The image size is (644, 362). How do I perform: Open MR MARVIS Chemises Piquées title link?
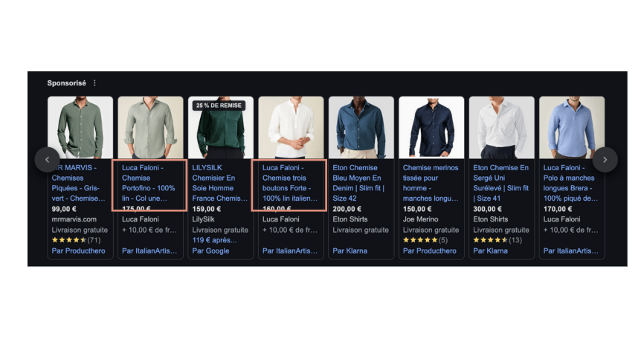78,183
